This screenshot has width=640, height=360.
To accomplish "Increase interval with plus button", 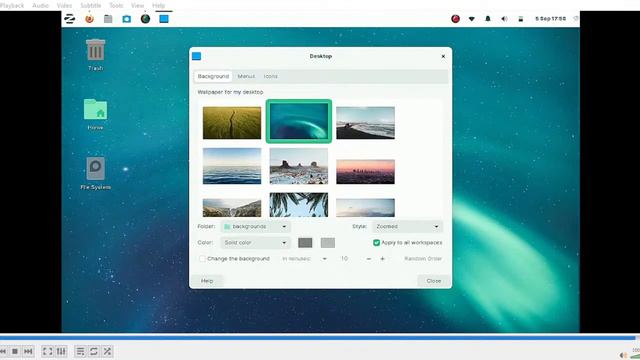I will 382,259.
